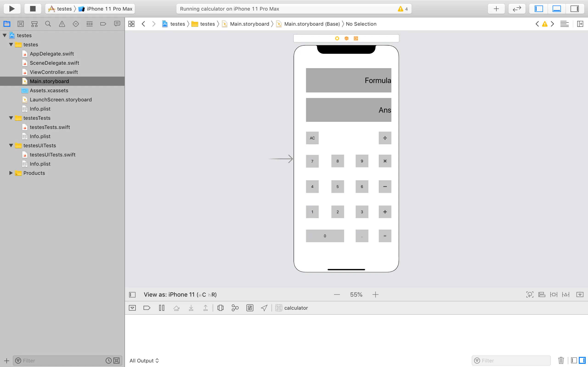588x367 pixels.
Task: Stop the running calculator app
Action: coord(33,9)
